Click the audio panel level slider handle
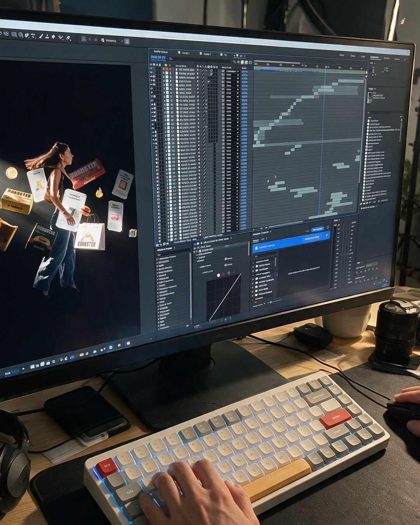The image size is (420, 525). tap(345, 254)
